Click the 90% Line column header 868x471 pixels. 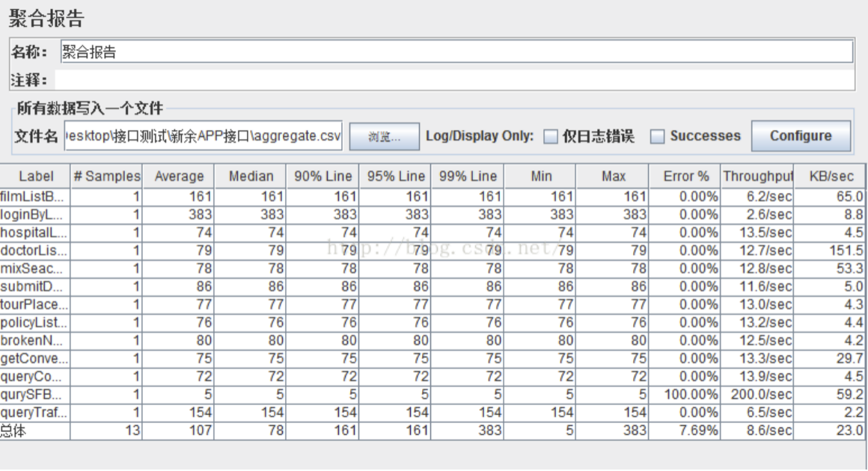click(x=323, y=176)
